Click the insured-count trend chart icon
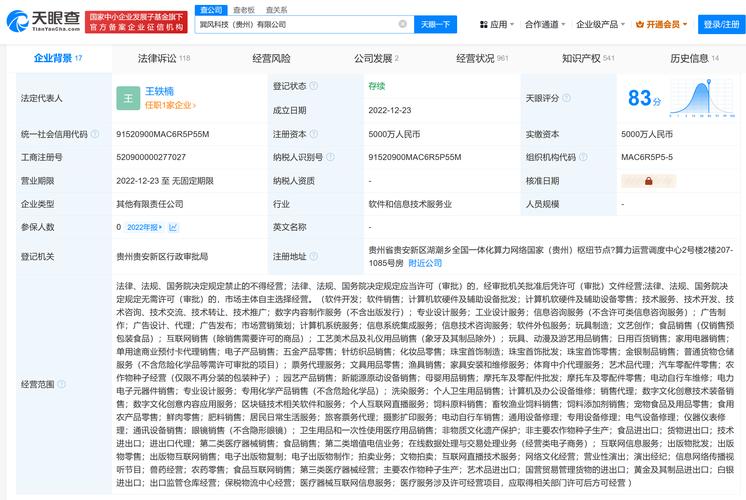The width and height of the screenshot is (746, 500). [173, 227]
